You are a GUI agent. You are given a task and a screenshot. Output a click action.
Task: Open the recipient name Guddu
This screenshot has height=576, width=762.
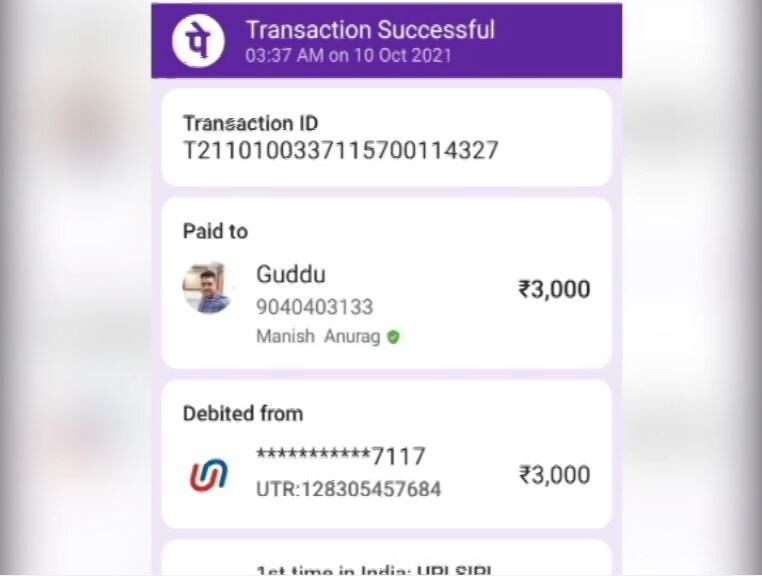[x=291, y=274]
